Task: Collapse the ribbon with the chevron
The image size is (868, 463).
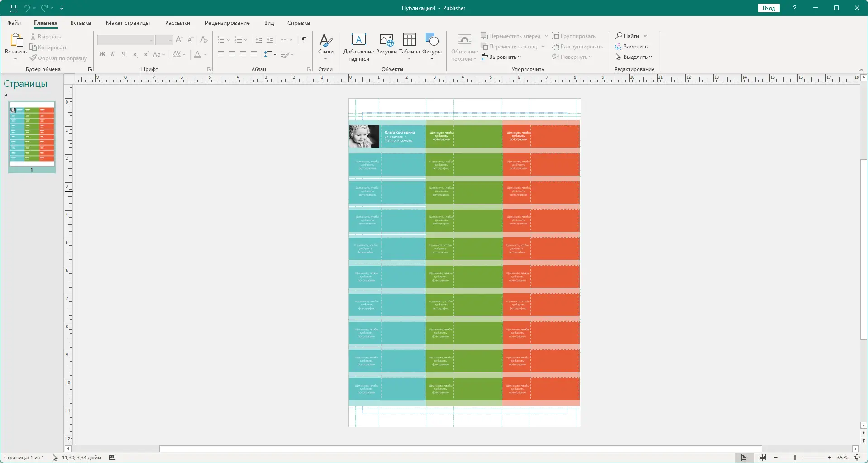Action: 861,69
